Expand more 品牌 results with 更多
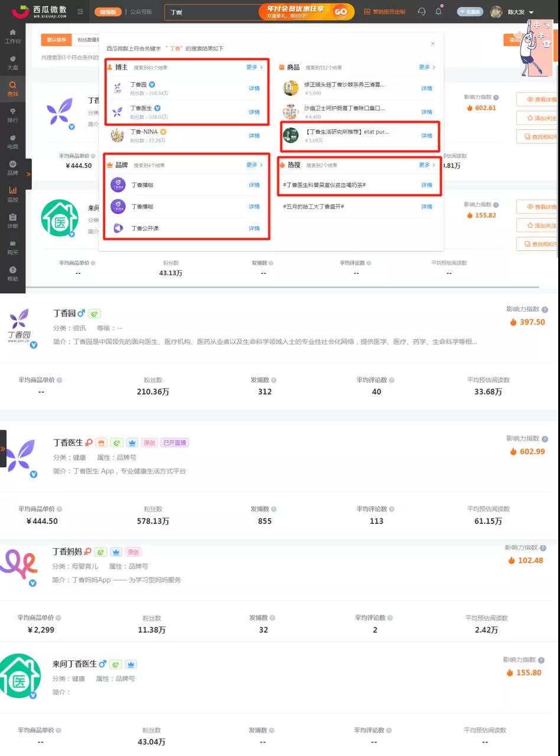 coord(254,165)
